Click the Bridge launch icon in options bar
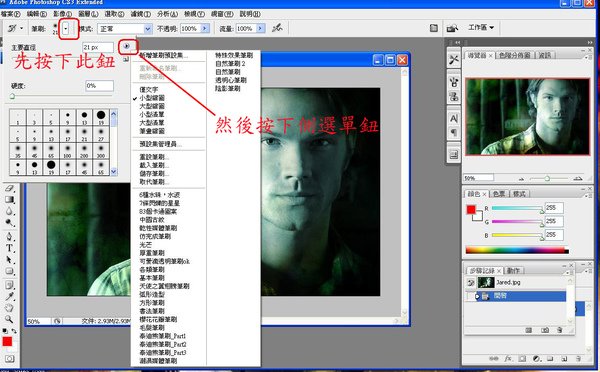The width and height of the screenshot is (600, 372). [x=452, y=28]
